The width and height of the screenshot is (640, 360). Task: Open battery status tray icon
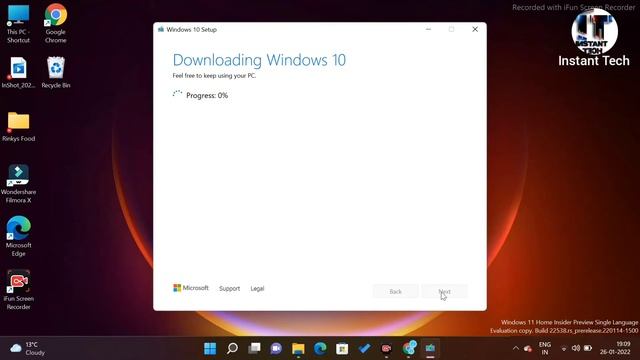[588, 348]
